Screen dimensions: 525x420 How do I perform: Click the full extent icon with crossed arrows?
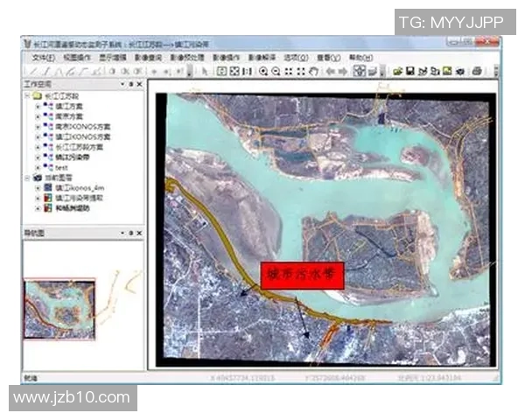(234, 71)
